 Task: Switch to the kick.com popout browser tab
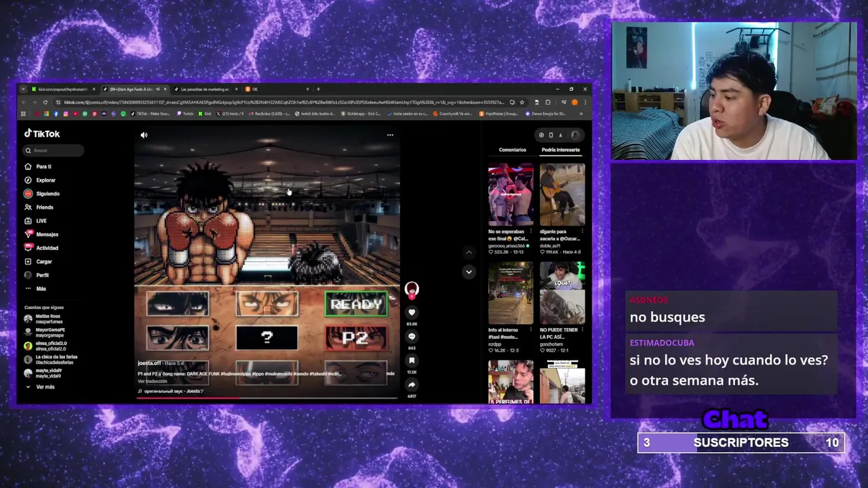[62, 89]
